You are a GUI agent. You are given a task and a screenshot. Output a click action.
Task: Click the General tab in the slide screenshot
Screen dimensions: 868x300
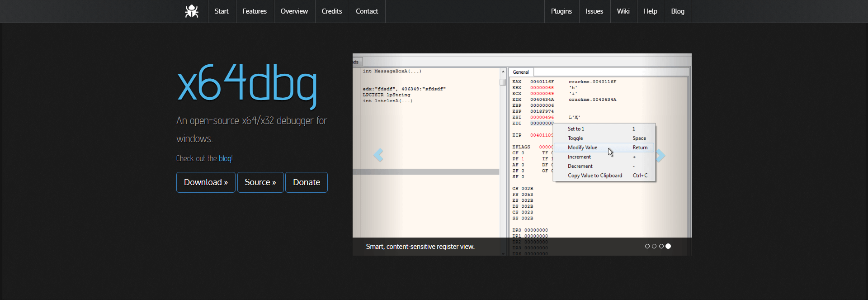point(521,72)
